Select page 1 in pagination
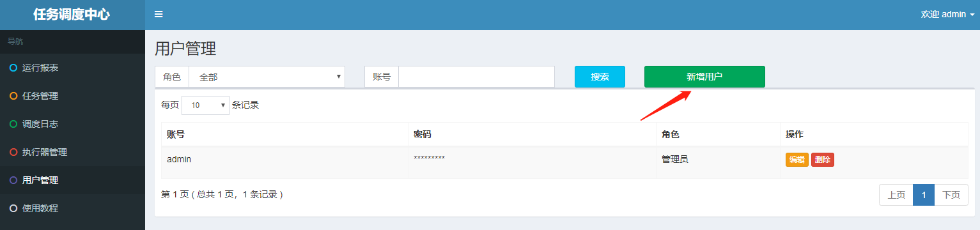980x230 pixels. [924, 195]
